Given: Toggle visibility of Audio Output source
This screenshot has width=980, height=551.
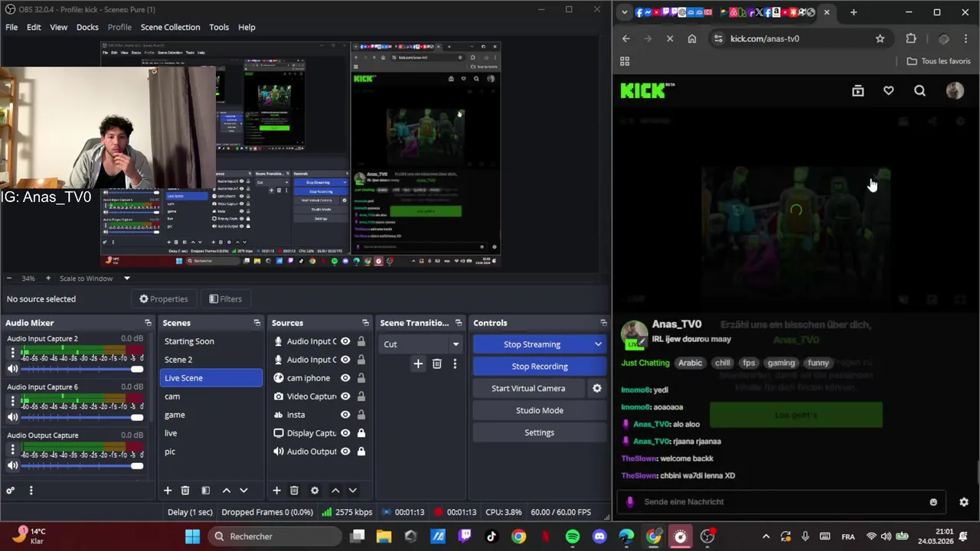Looking at the screenshot, I should (x=345, y=452).
